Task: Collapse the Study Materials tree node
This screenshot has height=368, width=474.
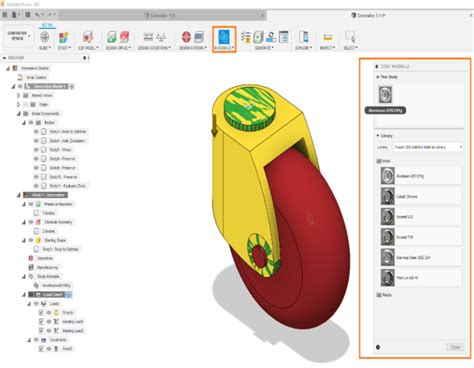Action: click(x=24, y=276)
